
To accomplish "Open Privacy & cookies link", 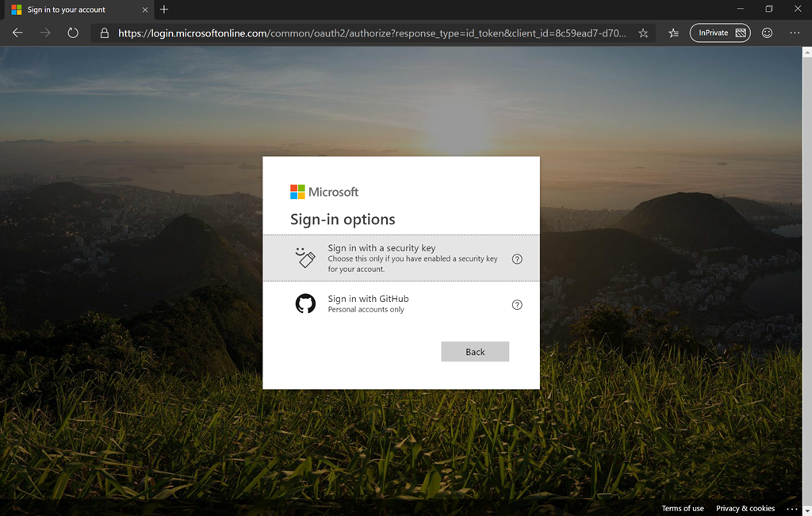I will pyautogui.click(x=745, y=508).
